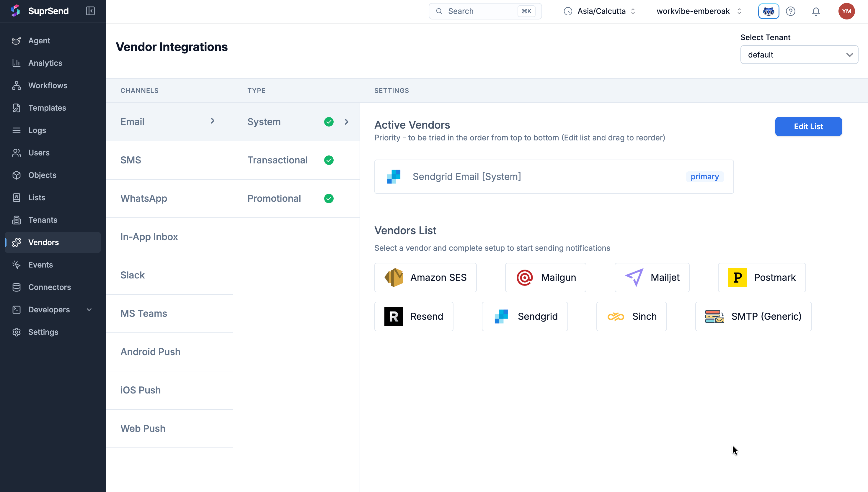Click the System type chevron arrow
Screen dimensions: 868x492
click(x=347, y=122)
